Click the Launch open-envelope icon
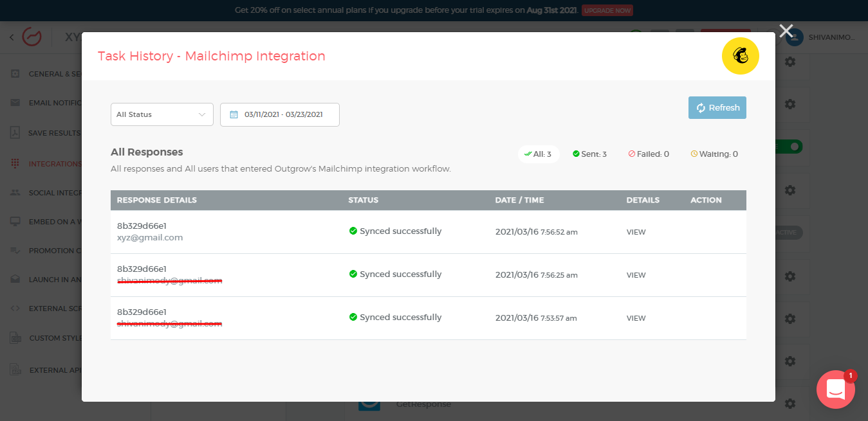This screenshot has width=868, height=421. coord(15,280)
